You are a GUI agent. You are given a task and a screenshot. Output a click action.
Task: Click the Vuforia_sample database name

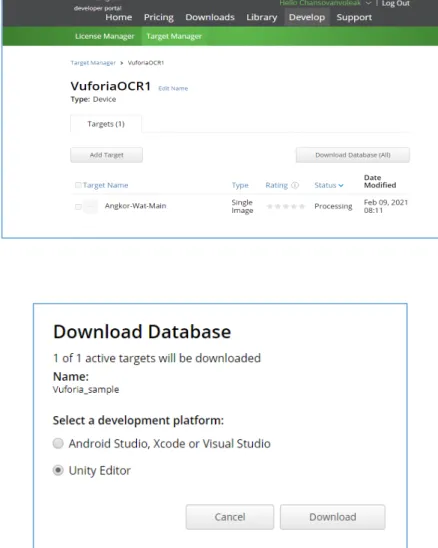point(86,389)
